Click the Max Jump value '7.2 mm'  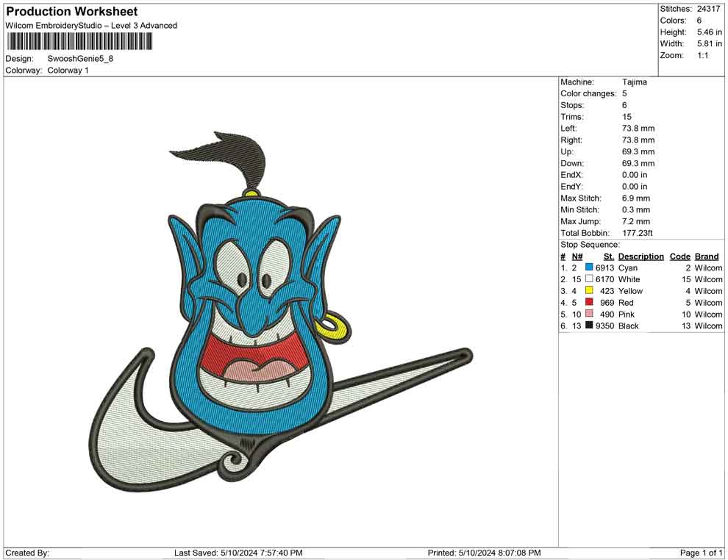click(x=636, y=221)
